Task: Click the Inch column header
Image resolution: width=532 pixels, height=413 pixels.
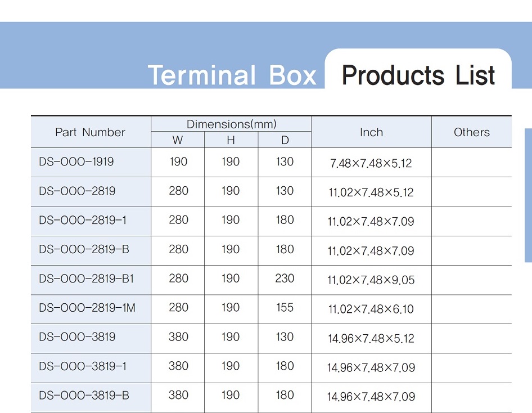Action: pyautogui.click(x=372, y=132)
